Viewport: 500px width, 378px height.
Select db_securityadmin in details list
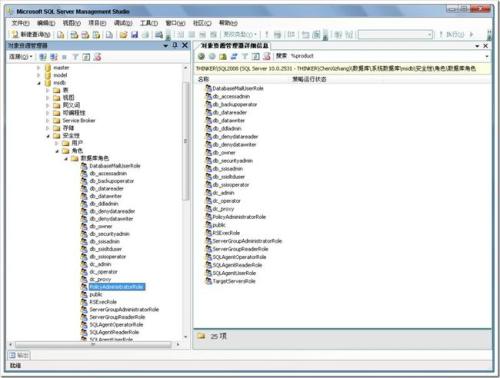click(x=233, y=161)
